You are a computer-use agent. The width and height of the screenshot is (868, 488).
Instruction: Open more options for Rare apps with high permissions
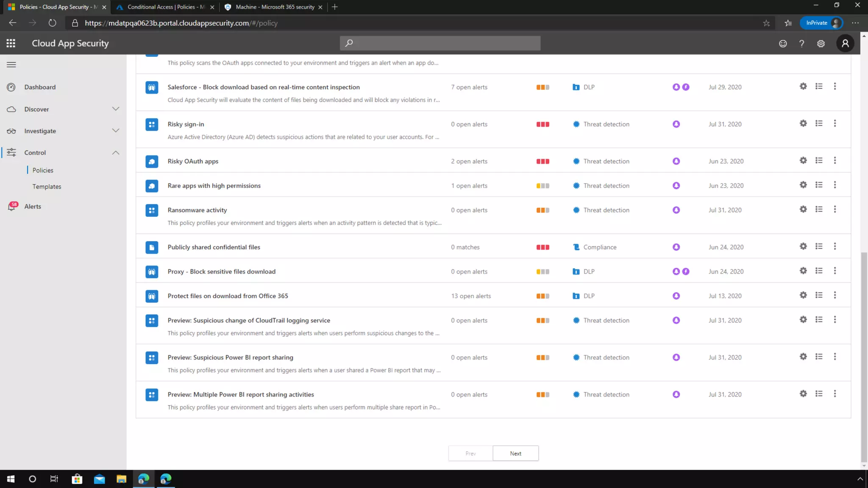(x=835, y=185)
